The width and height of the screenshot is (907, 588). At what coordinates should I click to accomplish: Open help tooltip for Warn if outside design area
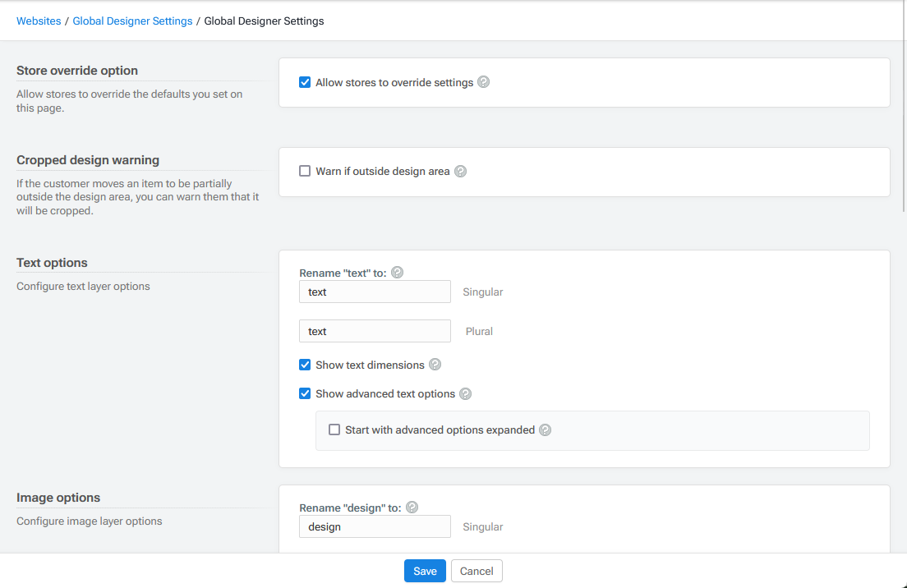[x=461, y=171]
